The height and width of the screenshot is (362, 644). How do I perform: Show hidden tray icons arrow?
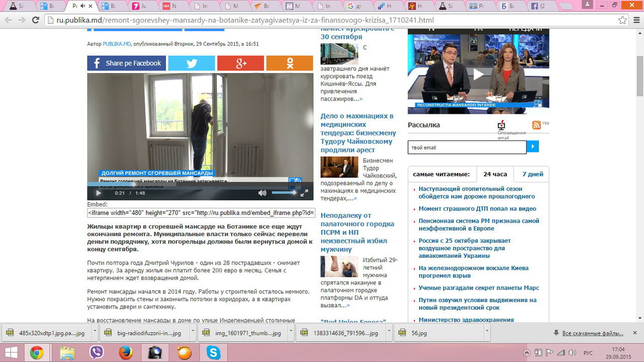point(527,352)
